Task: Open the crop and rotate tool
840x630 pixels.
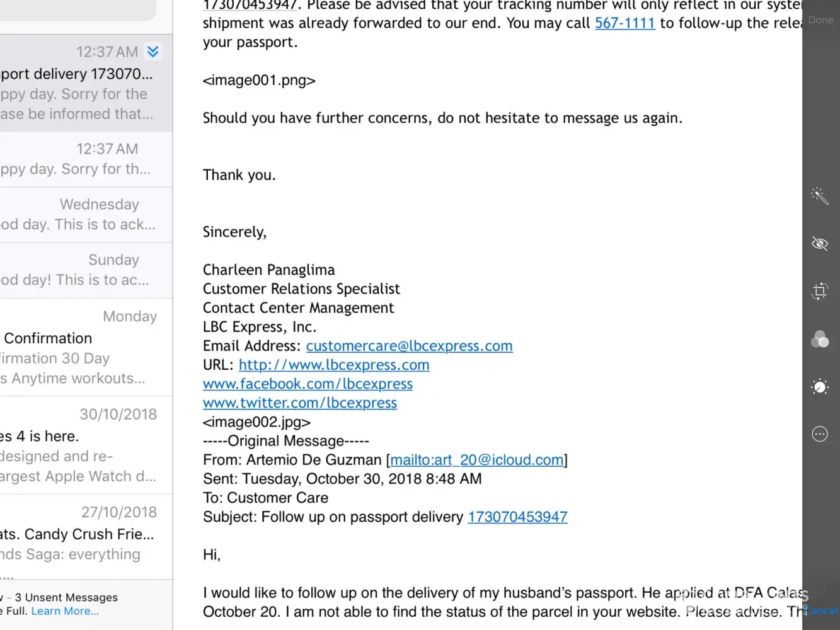Action: point(819,291)
